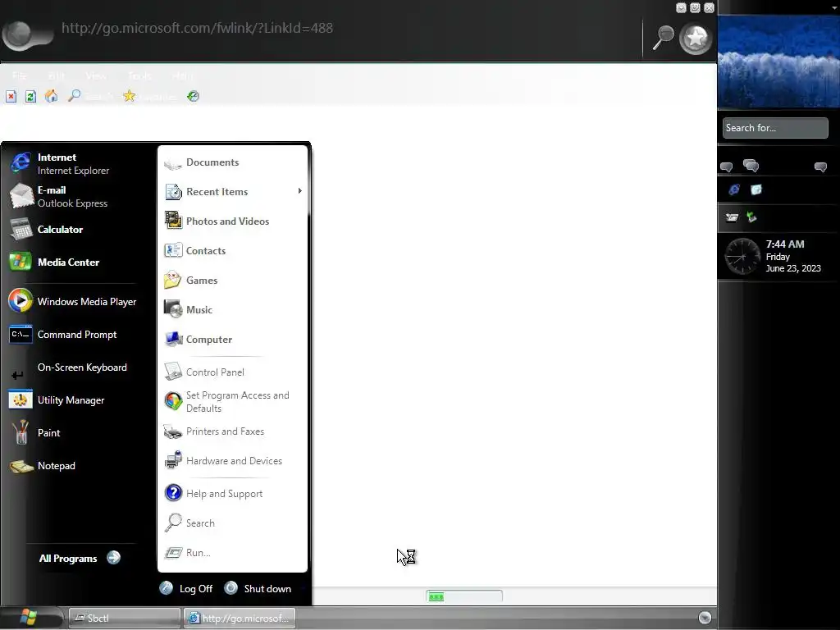Click the browser Refresh toolbar icon
Viewport: 840px width, 630px height.
click(30, 97)
